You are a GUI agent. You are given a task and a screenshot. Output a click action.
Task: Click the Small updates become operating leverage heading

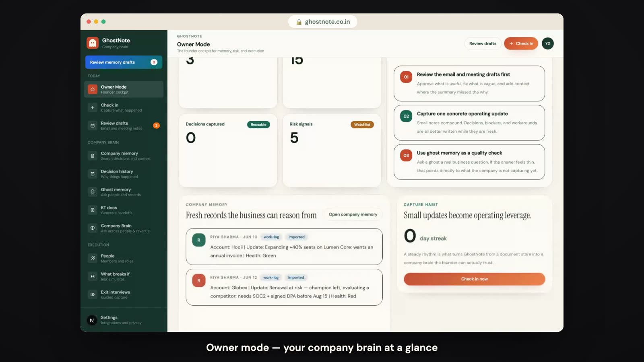click(x=468, y=215)
